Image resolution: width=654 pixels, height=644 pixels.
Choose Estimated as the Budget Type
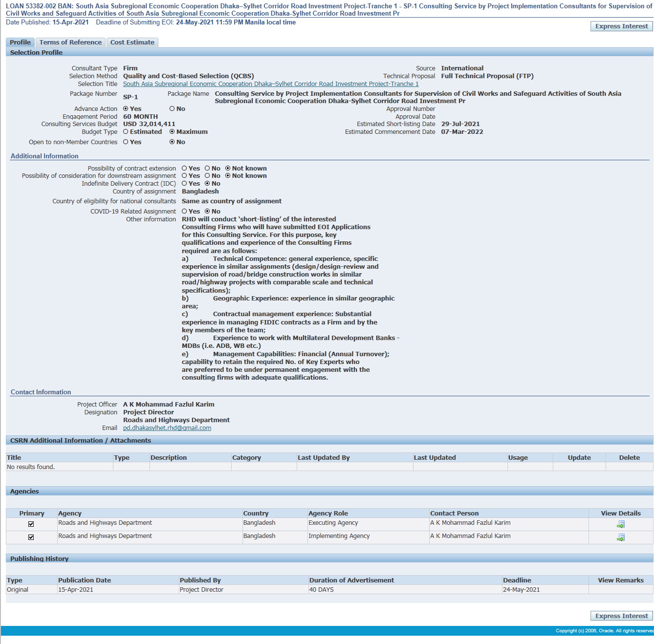[126, 132]
